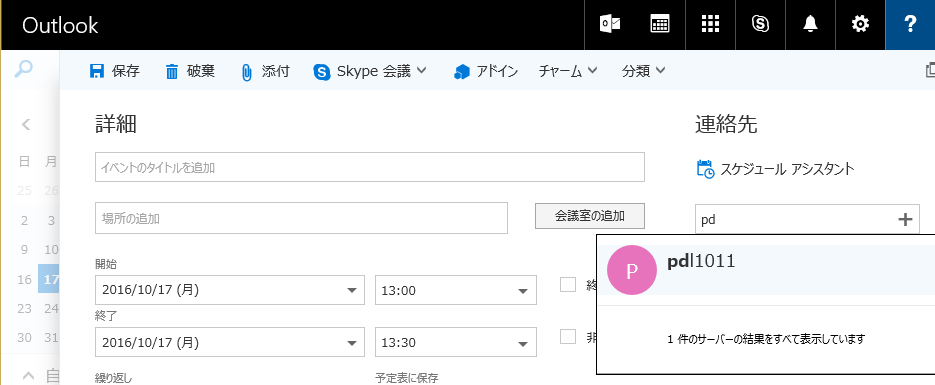935x385 pixels.
Task: Select day 9 in mini calendar
Action: pyautogui.click(x=24, y=250)
